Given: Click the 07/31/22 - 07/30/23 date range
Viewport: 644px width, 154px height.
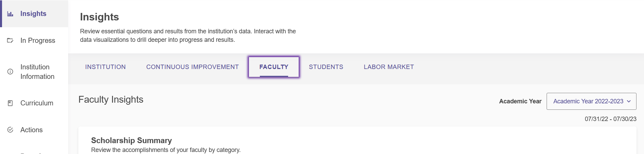Looking at the screenshot, I should pos(611,119).
